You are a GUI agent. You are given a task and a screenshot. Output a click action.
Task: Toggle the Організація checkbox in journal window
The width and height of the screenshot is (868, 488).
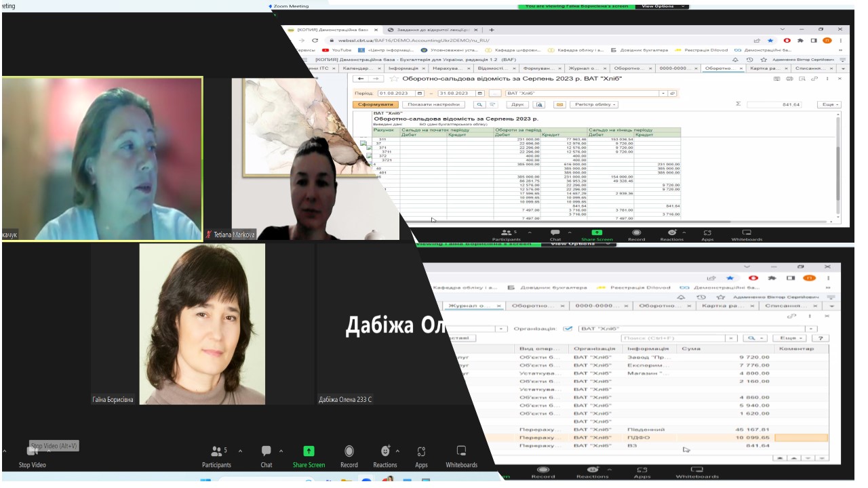click(x=568, y=328)
